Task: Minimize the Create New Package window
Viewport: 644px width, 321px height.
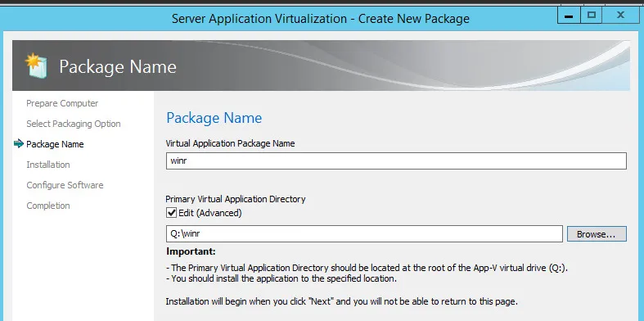Action: 569,16
